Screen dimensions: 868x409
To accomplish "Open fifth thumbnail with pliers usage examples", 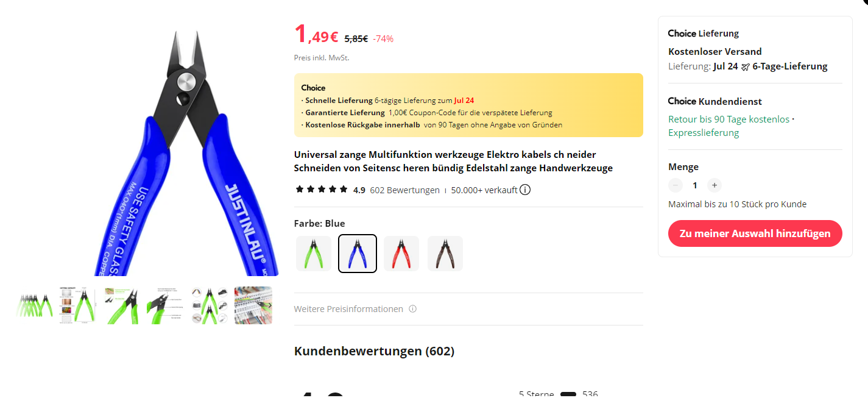I will coord(210,305).
